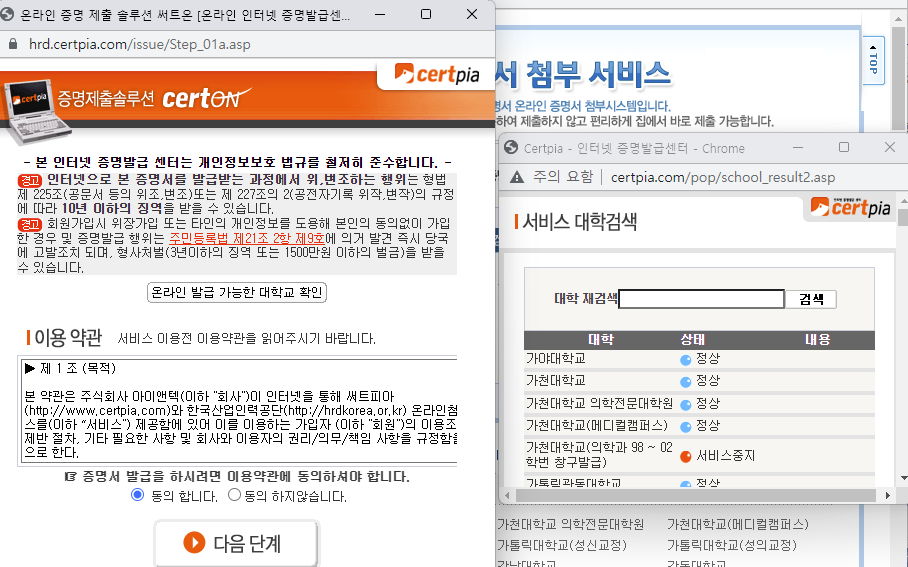
Task: Click the 대학 column header
Action: pyautogui.click(x=601, y=339)
